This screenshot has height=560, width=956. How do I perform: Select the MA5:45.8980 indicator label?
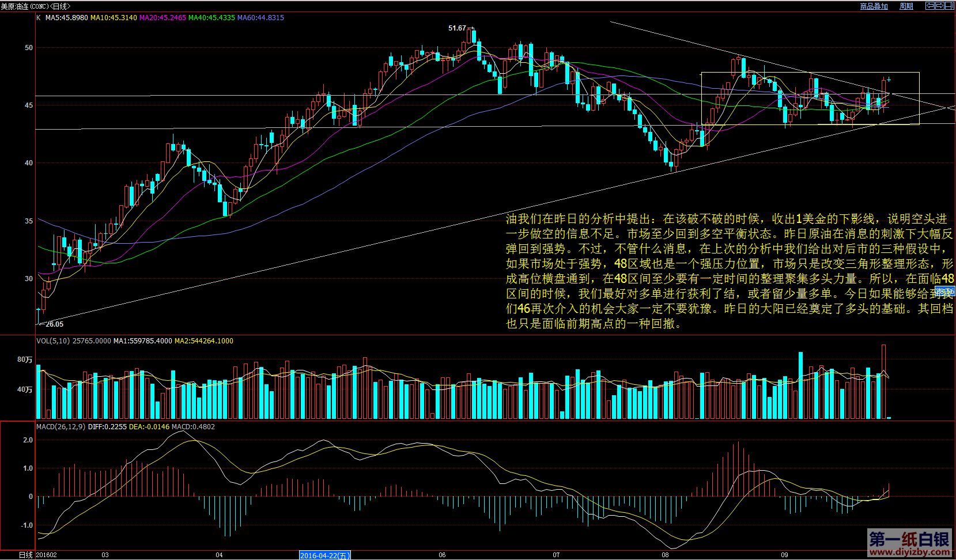point(66,18)
